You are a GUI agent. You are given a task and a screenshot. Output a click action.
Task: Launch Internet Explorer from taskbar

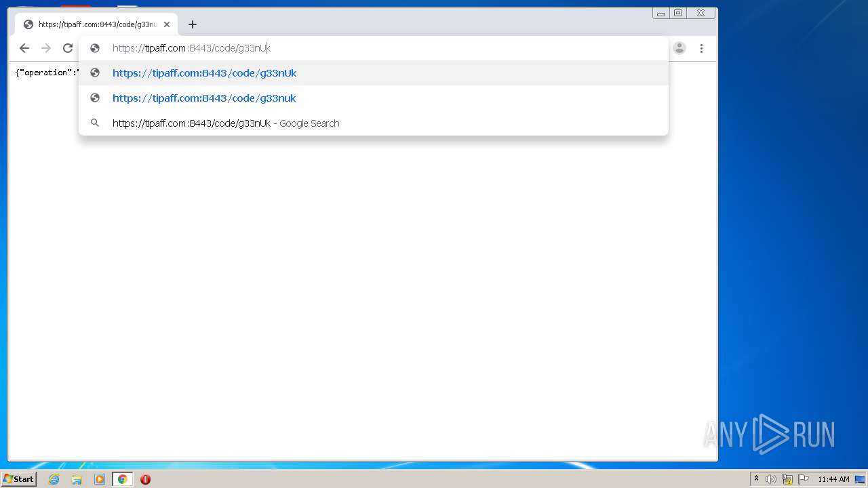click(x=54, y=479)
